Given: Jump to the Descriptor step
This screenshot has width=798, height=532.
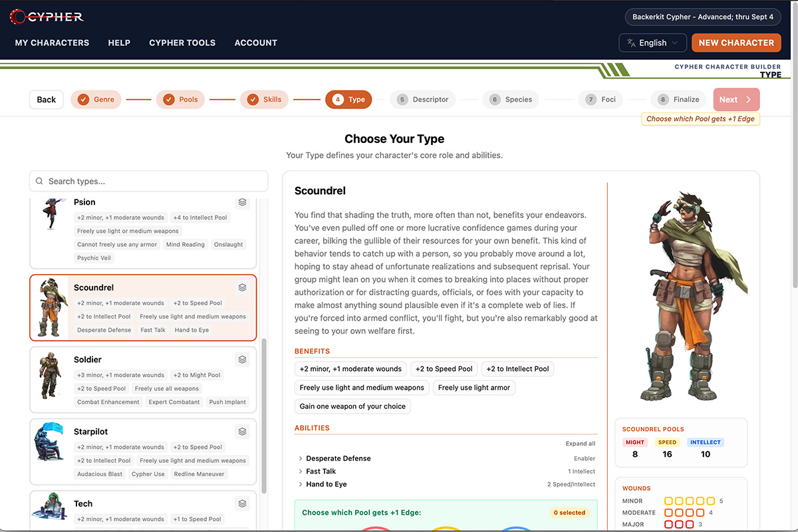Looking at the screenshot, I should point(422,100).
